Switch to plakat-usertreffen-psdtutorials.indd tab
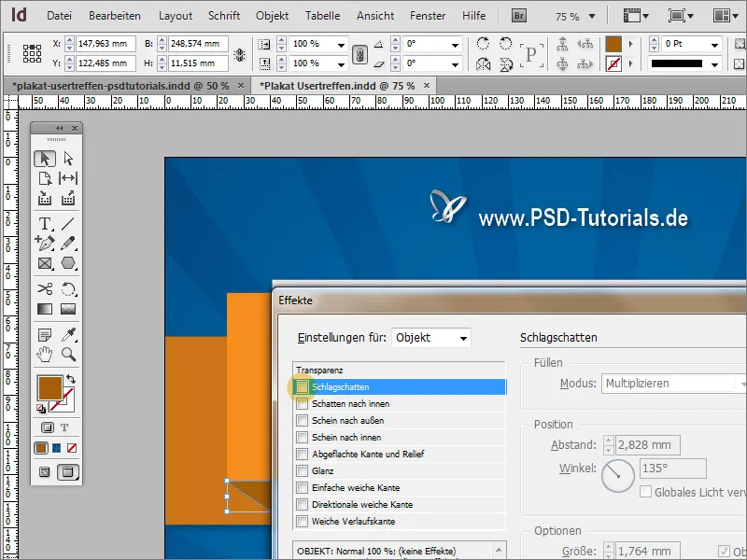 (120, 86)
